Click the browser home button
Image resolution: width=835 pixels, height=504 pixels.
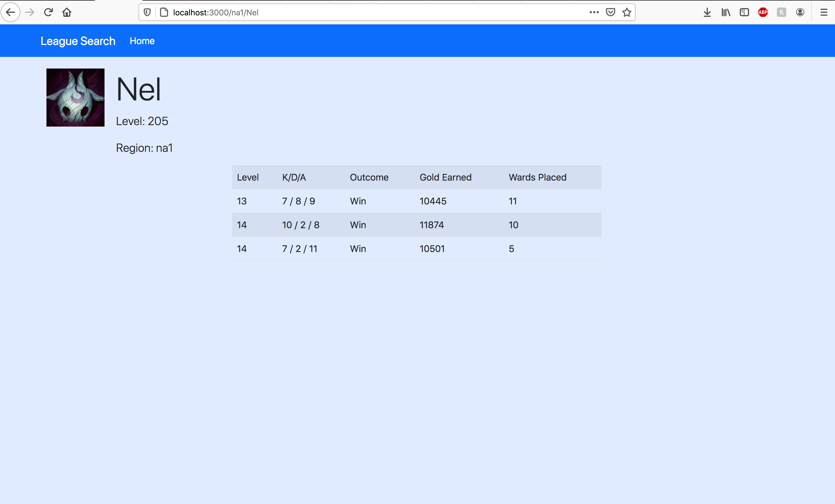click(x=67, y=12)
